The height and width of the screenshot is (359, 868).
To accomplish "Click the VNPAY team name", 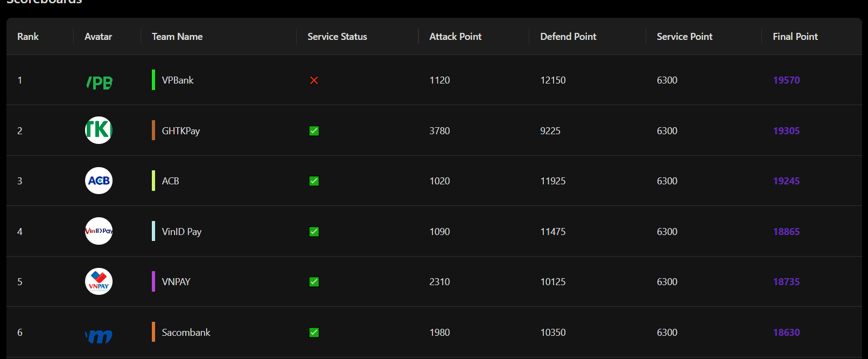I will point(176,282).
